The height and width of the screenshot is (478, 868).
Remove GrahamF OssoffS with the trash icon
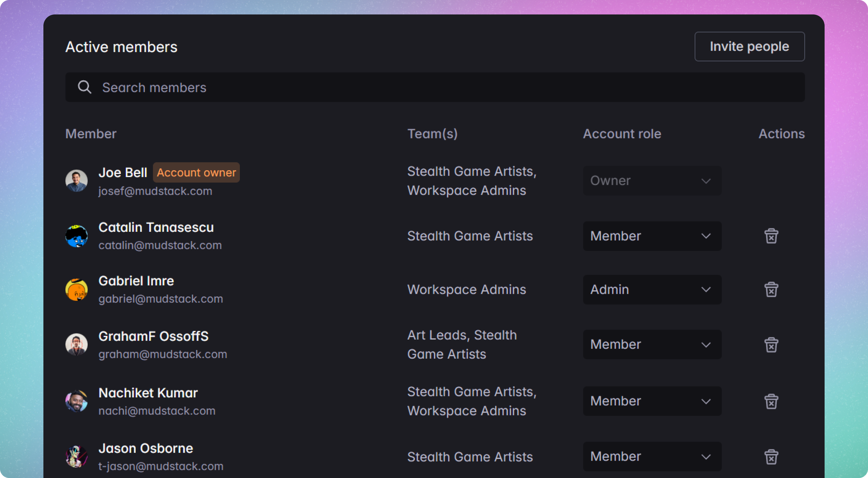click(772, 344)
